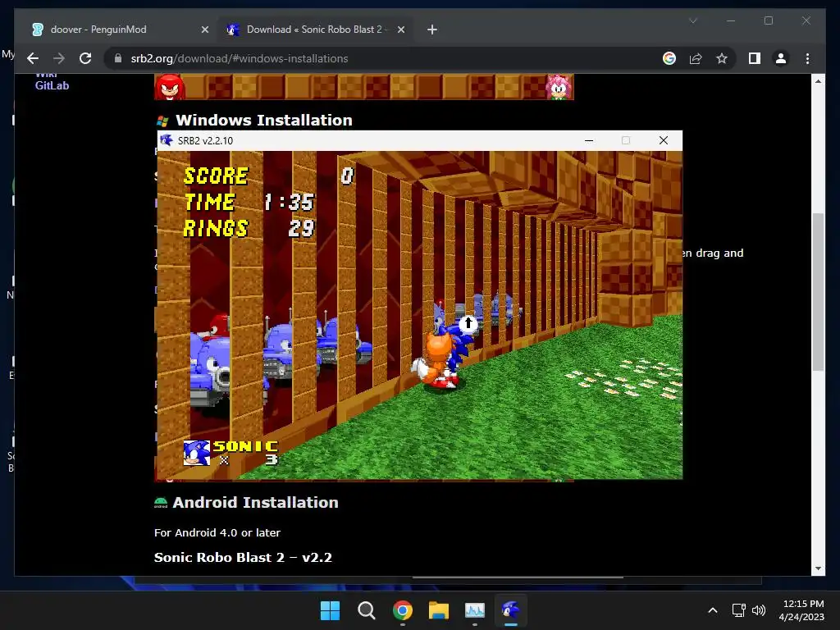Open the monitor app icon in the taskbar
840x630 pixels.
pyautogui.click(x=475, y=610)
